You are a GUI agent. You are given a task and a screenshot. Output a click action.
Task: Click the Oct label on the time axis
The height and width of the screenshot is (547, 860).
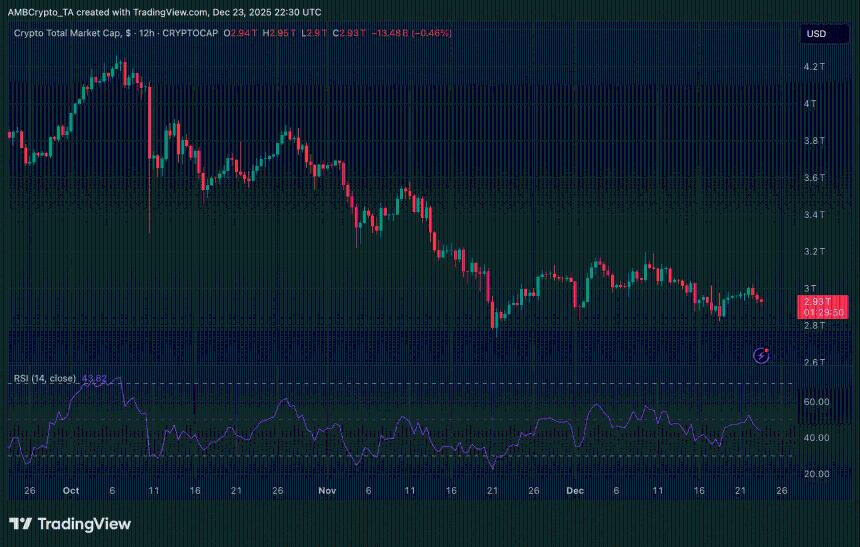pos(70,491)
